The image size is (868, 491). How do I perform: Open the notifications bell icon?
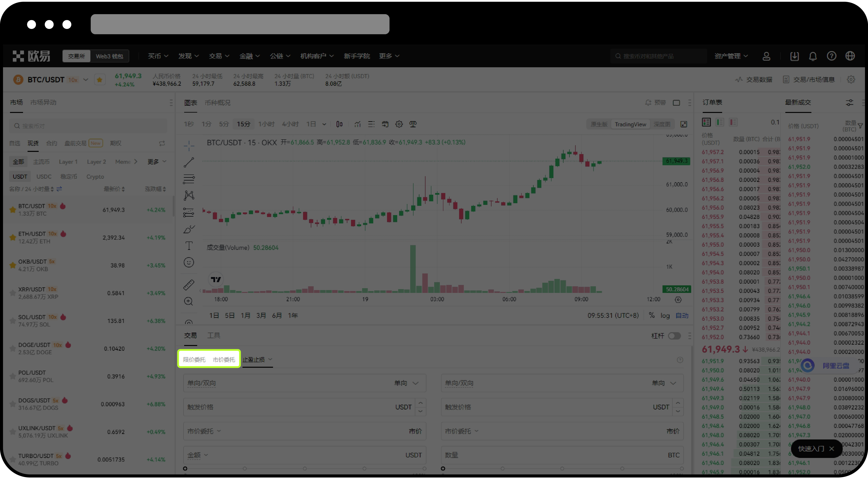pos(813,56)
